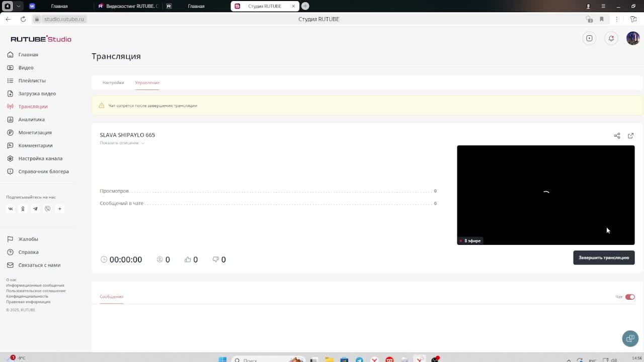The image size is (644, 362).
Task: Switch to the Настройки tab
Action: pos(113,82)
